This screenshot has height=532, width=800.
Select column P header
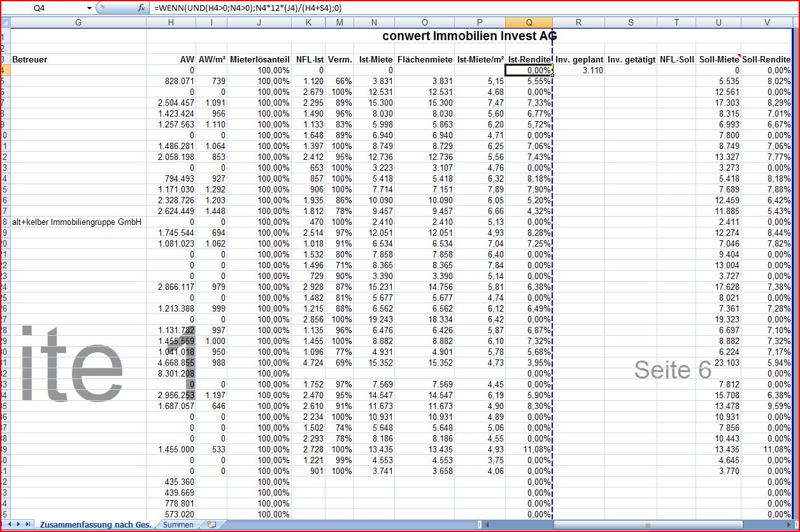click(x=480, y=22)
